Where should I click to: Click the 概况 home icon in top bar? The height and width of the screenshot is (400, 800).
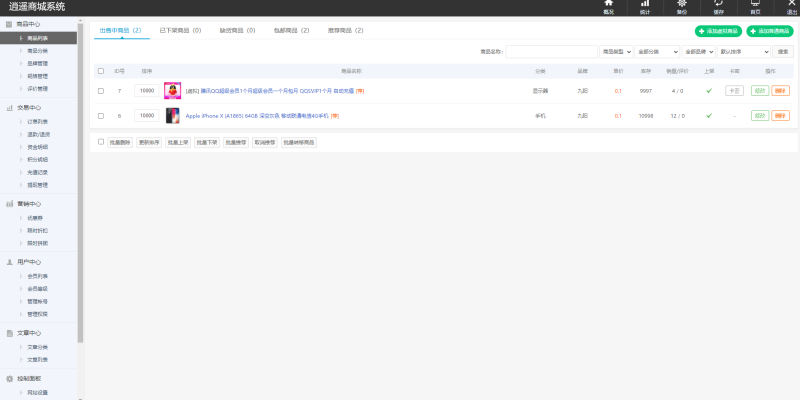(608, 5)
